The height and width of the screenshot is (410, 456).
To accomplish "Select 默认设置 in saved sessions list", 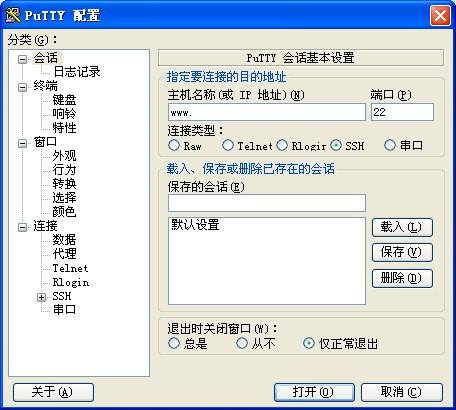I will click(x=195, y=225).
